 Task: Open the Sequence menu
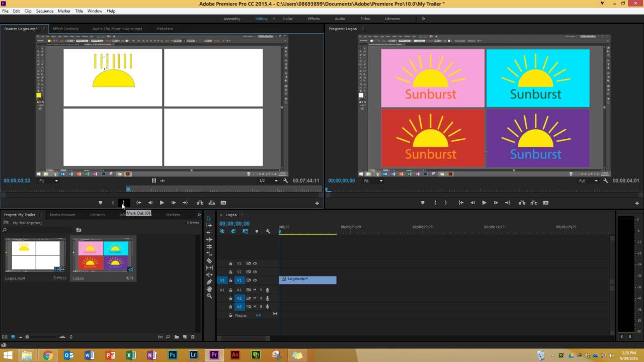45,11
